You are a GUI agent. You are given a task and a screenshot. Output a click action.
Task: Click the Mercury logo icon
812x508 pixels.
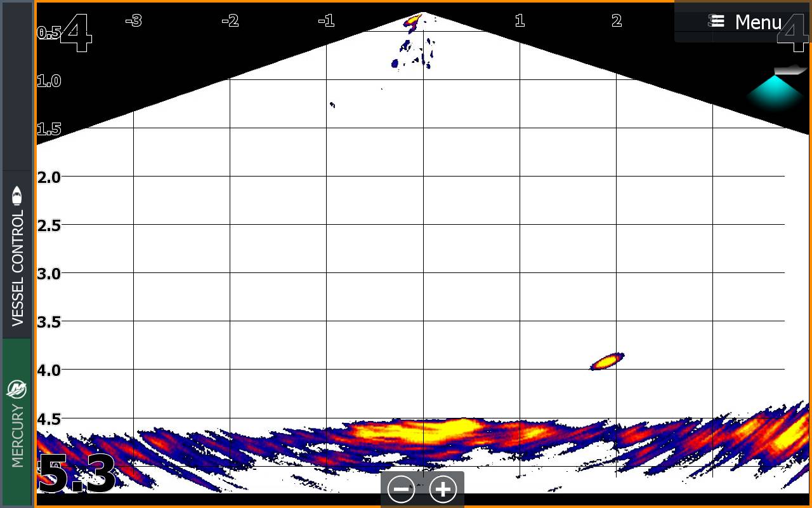[17, 389]
